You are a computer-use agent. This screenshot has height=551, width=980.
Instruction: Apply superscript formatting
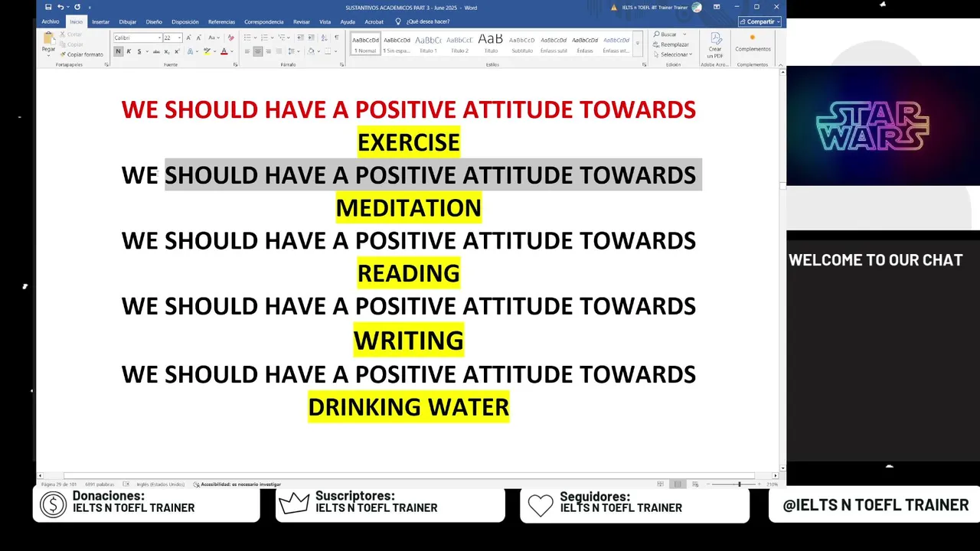click(177, 51)
